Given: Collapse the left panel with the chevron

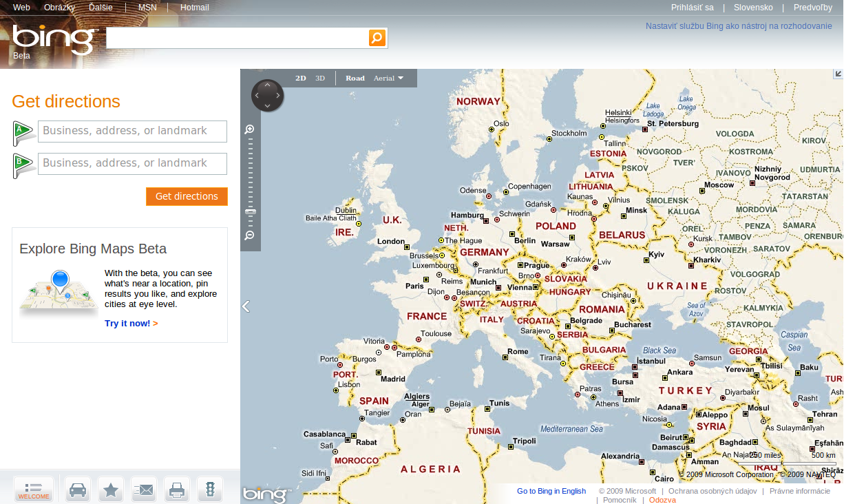Looking at the screenshot, I should click(x=246, y=306).
